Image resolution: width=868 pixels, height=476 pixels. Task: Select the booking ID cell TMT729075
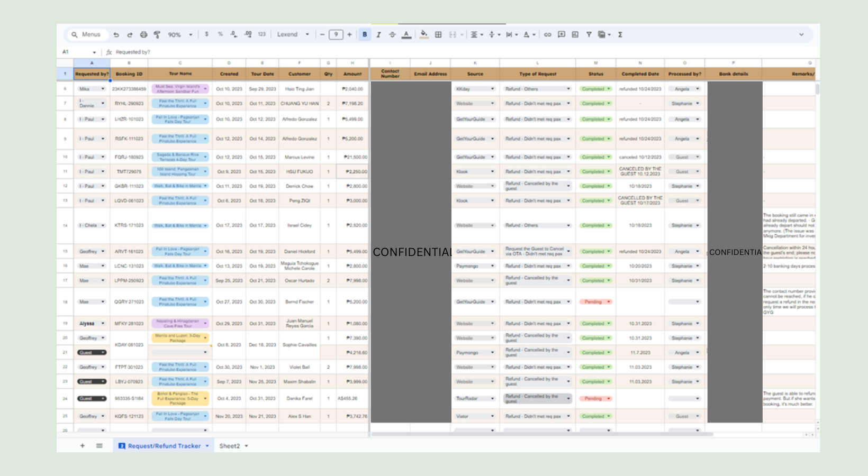pyautogui.click(x=129, y=172)
